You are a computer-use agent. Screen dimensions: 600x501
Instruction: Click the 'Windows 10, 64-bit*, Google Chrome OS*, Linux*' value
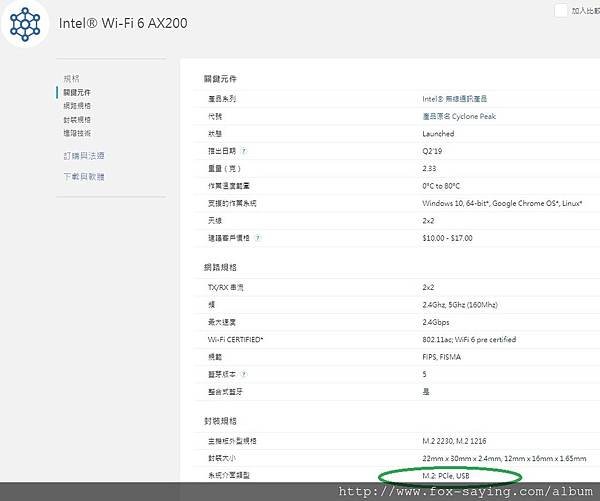[502, 203]
